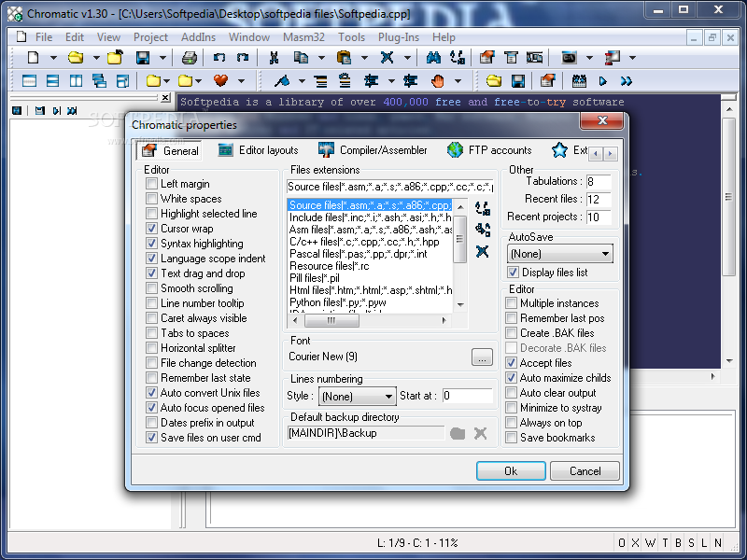747x560 pixels.
Task: Click the Find binoculars toolbar icon
Action: pos(433,58)
